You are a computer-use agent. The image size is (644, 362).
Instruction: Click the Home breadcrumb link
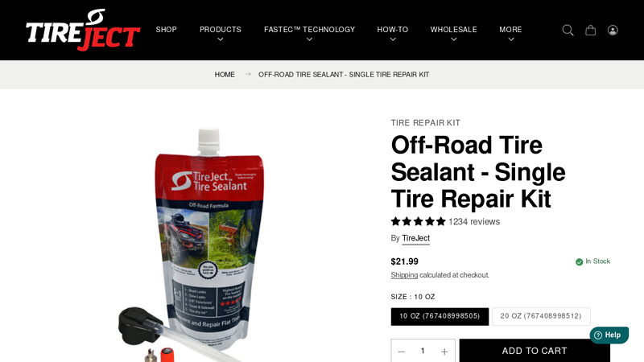tap(225, 74)
